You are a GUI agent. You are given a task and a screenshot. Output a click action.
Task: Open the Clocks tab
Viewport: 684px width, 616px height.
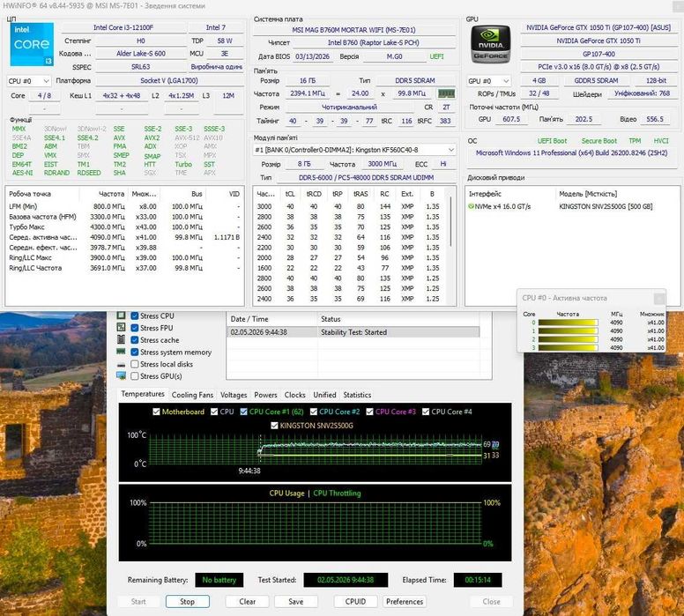[295, 395]
